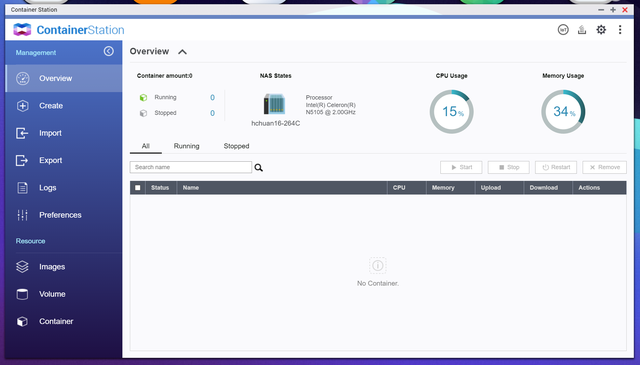640x365 pixels.
Task: Sort by the Memory column header
Action: pyautogui.click(x=451, y=188)
